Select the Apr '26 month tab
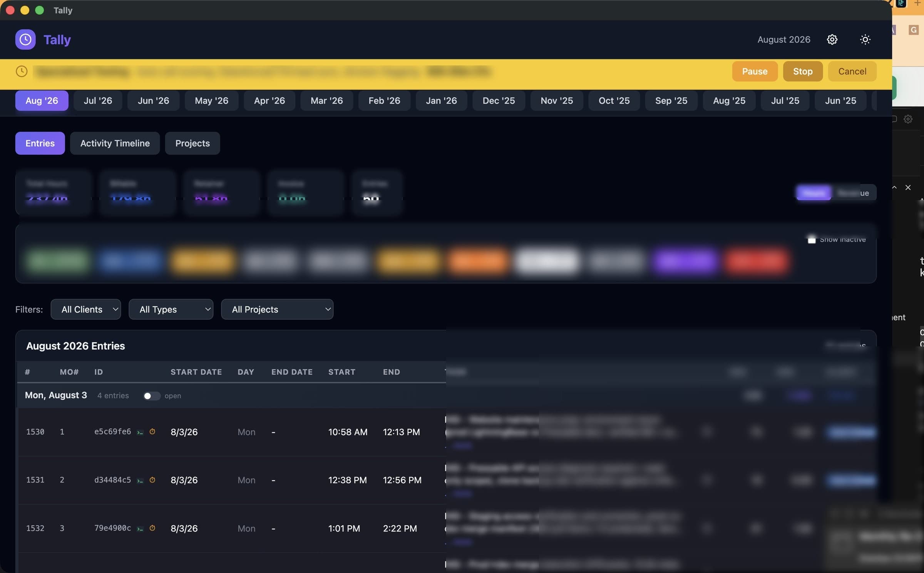 269,100
